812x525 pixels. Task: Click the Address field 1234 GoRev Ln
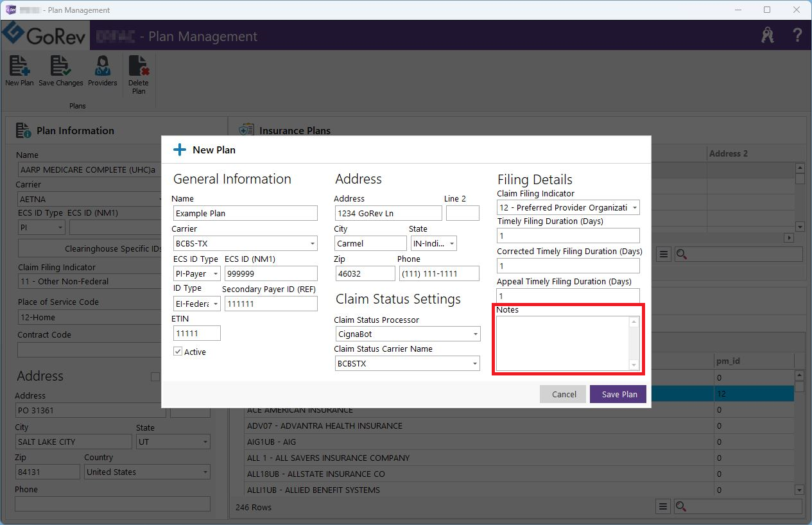pyautogui.click(x=388, y=213)
